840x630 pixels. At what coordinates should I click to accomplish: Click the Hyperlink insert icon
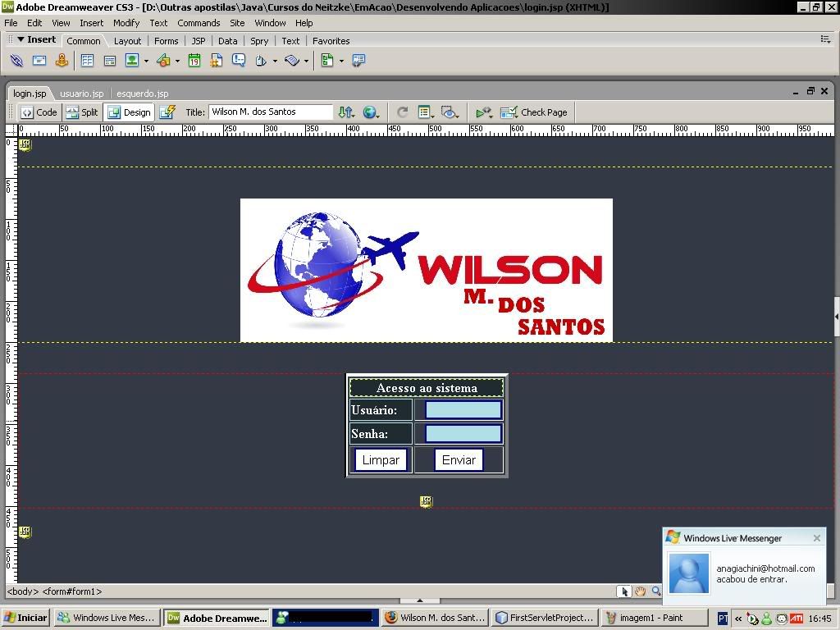16,61
